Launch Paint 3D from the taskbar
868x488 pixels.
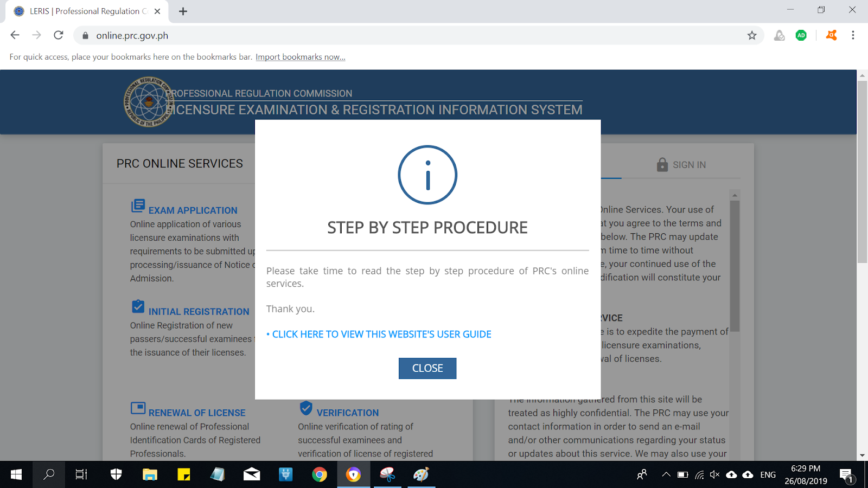[x=422, y=474]
